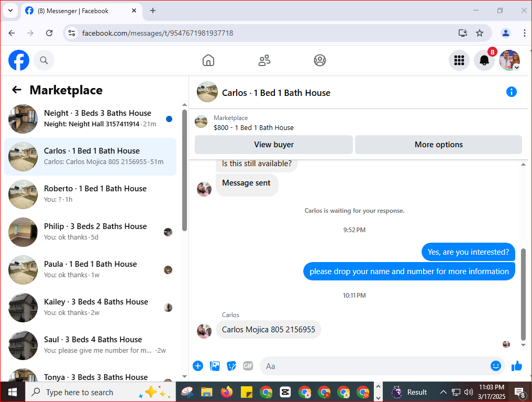The height and width of the screenshot is (402, 532).
Task: Open Kailey 3 Beds 4 Baths chat
Action: pyautogui.click(x=91, y=307)
